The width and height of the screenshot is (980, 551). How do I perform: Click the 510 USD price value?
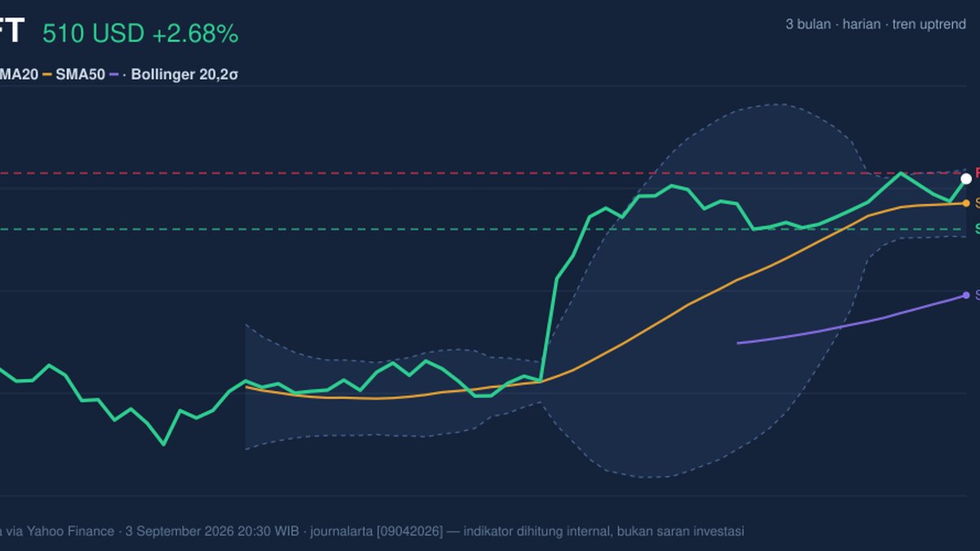94,33
